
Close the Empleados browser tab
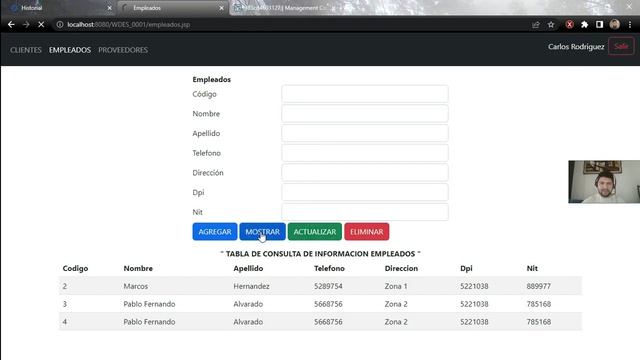point(221,8)
